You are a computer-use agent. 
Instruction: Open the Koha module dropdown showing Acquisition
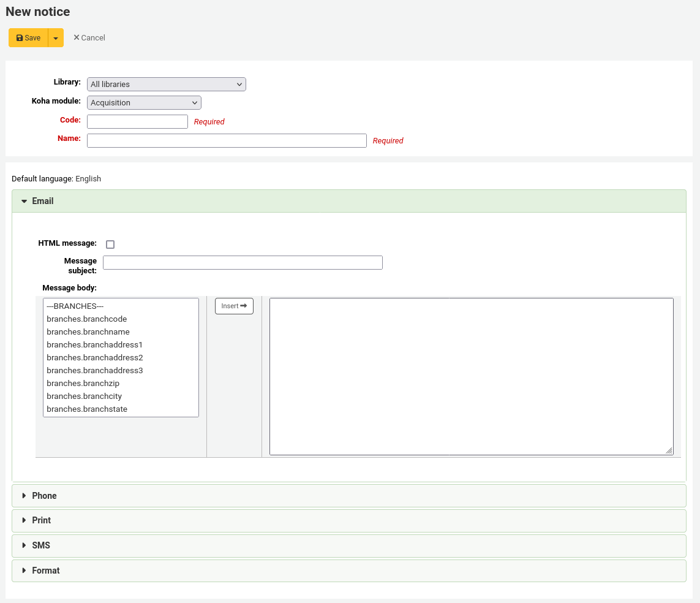(x=144, y=102)
